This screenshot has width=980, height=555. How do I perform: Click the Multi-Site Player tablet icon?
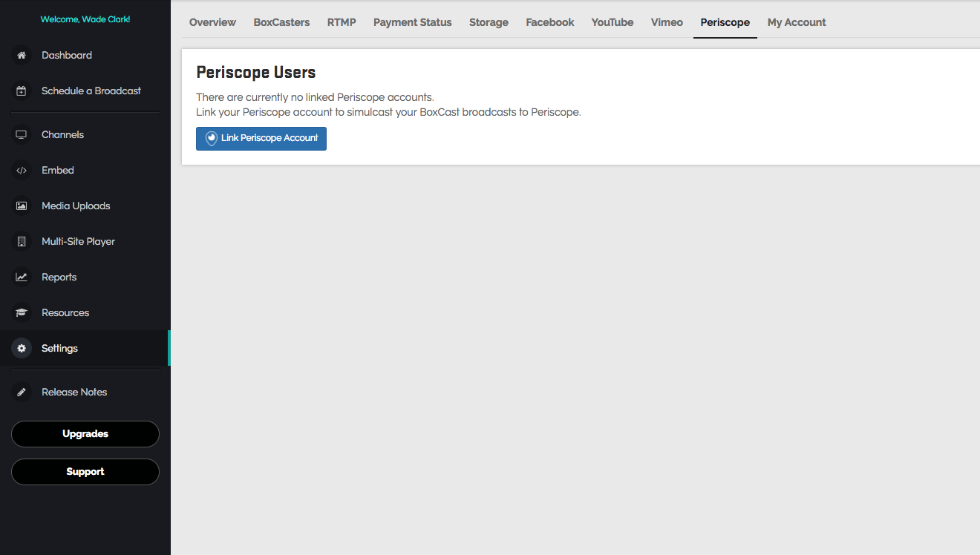pos(22,242)
